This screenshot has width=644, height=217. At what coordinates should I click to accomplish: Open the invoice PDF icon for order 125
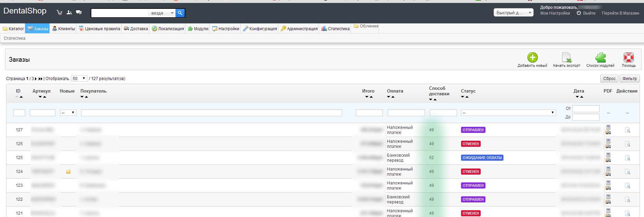pyautogui.click(x=608, y=155)
